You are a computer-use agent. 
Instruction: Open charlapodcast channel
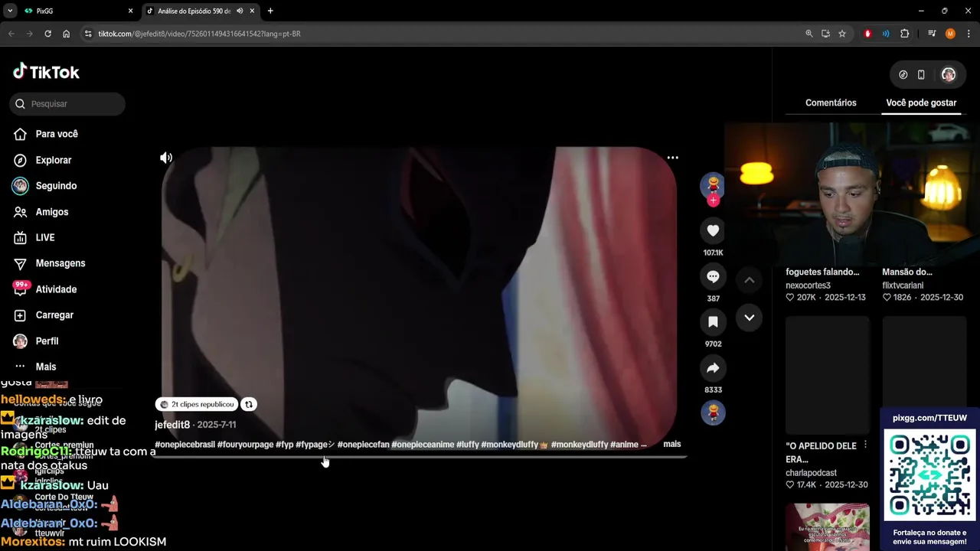tap(811, 473)
